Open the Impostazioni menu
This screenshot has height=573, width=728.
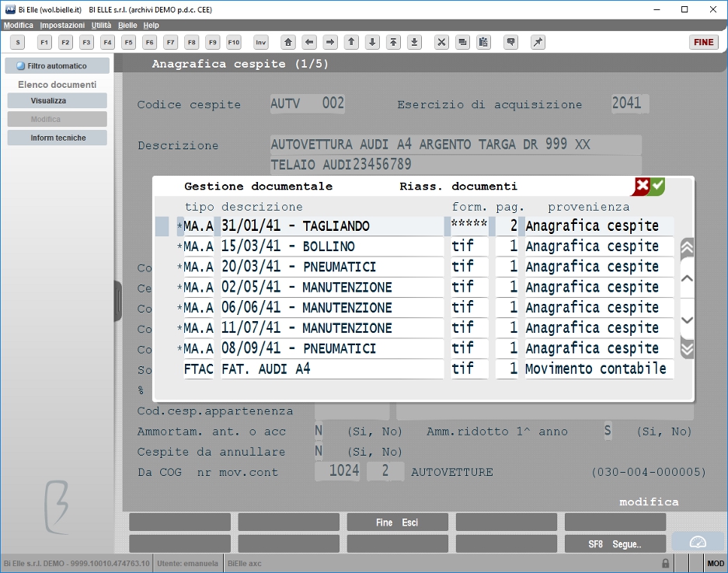[62, 25]
